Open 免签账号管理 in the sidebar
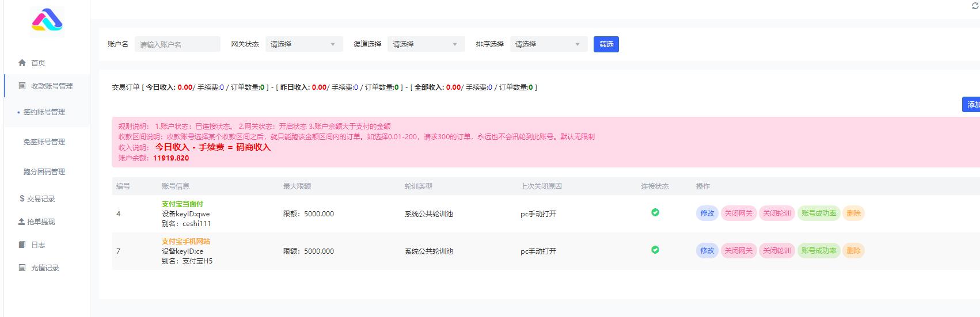Screen dimensions: 980x317 tap(44, 142)
